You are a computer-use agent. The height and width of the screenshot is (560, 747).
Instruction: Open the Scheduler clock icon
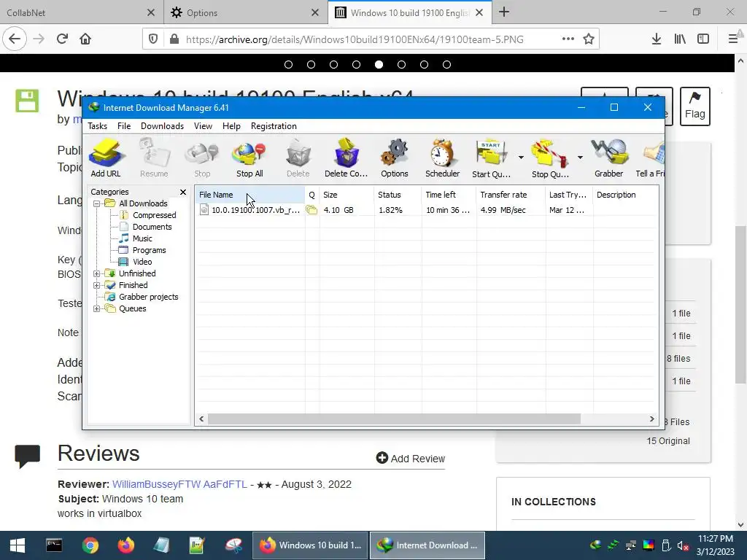(442, 158)
